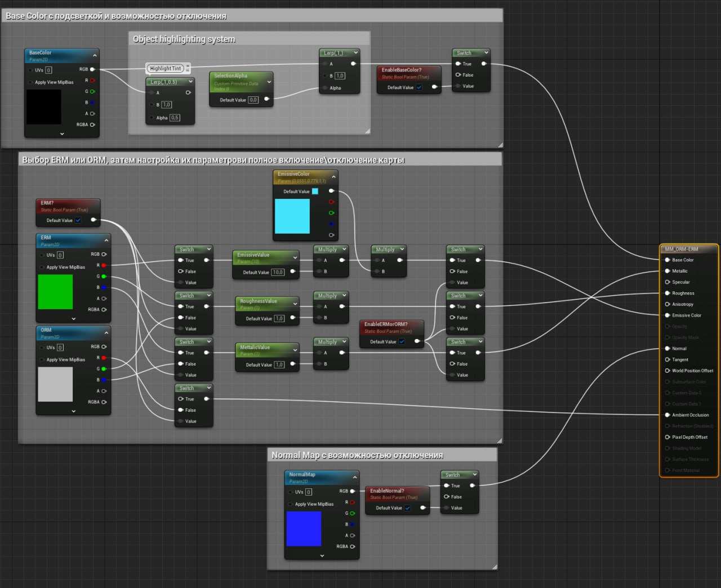
Task: Collapse the BaseColor node using its top chevron
Action: click(95, 55)
